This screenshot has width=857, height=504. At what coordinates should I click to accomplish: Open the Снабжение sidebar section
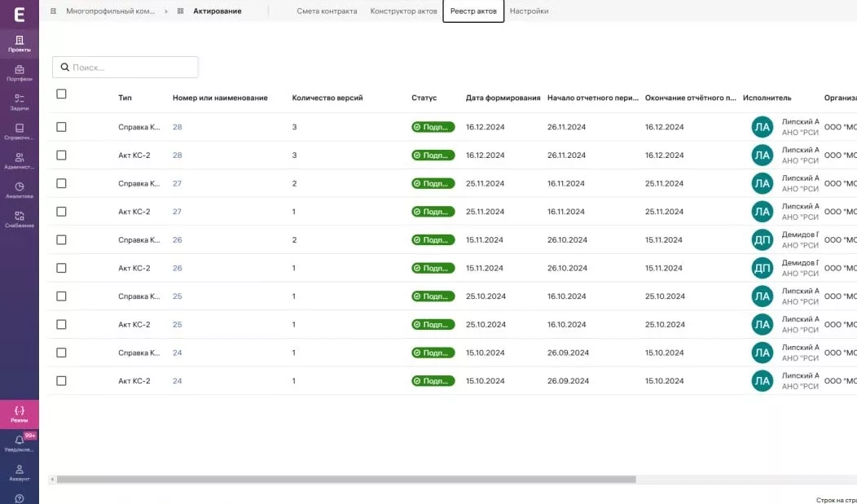20,219
